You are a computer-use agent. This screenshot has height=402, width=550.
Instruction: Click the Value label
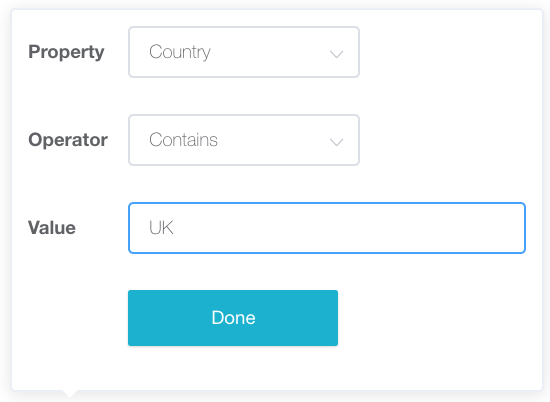[52, 228]
